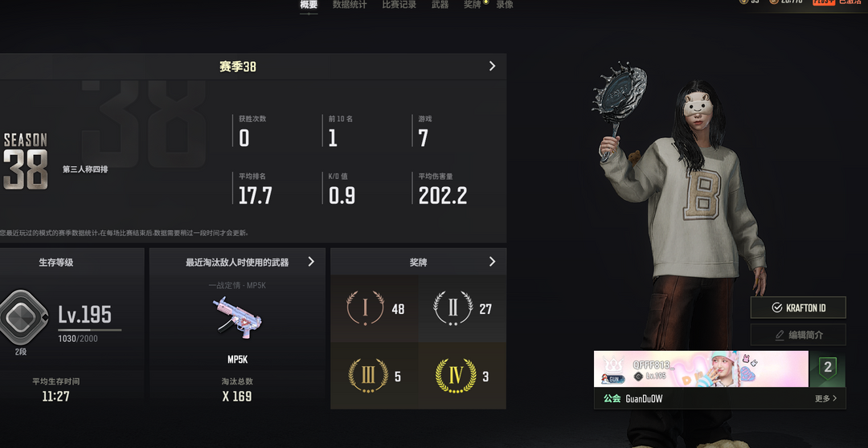Expand the 奖牌 medals panel arrow
The width and height of the screenshot is (868, 448).
(492, 262)
